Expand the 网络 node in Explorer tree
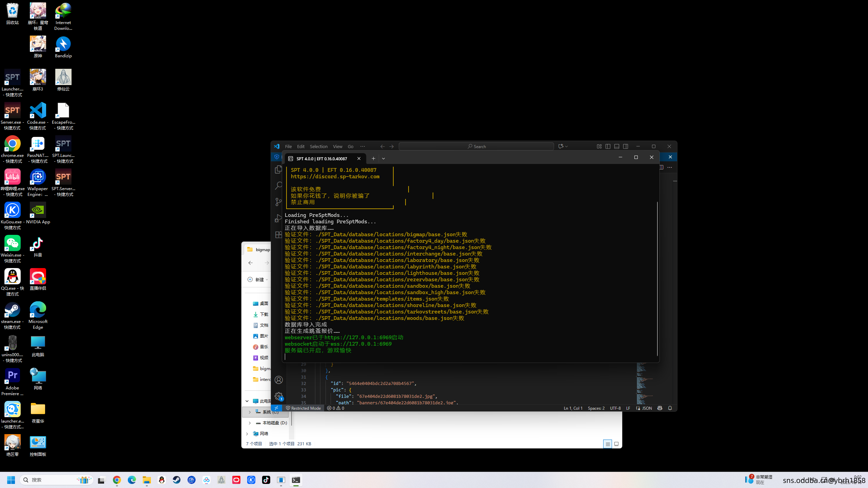Screen dimensions: 868x488 pyautogui.click(x=247, y=434)
